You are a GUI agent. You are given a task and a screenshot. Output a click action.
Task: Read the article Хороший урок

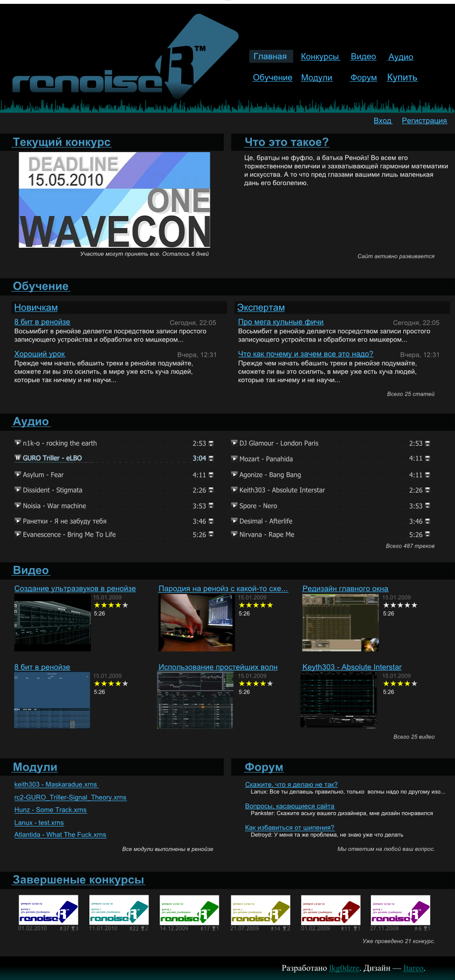[40, 354]
